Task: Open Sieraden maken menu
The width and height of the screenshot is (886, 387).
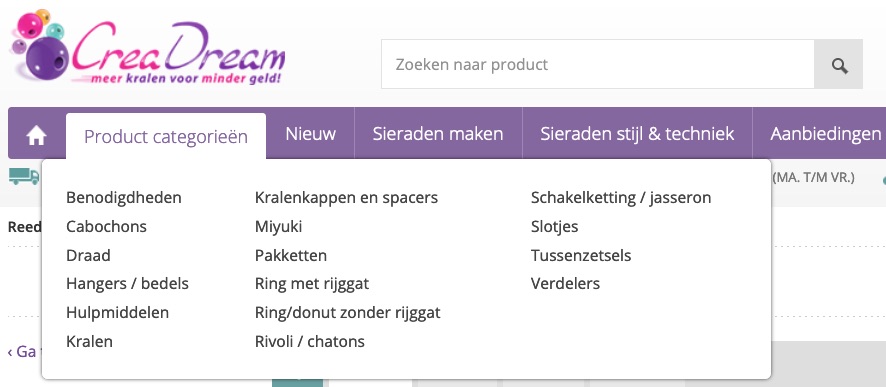Action: point(438,134)
